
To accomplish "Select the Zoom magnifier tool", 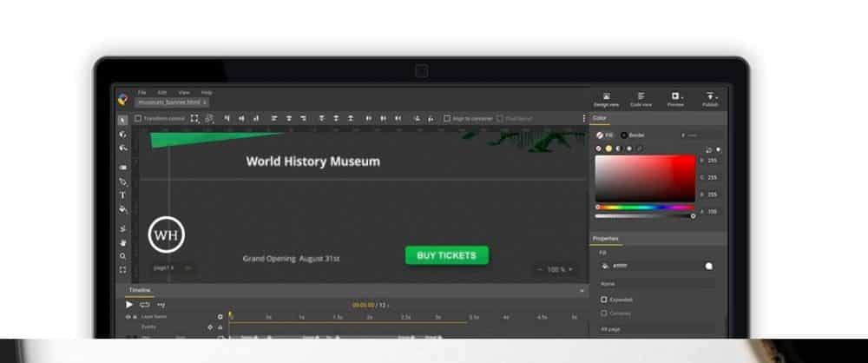I will click(x=122, y=256).
